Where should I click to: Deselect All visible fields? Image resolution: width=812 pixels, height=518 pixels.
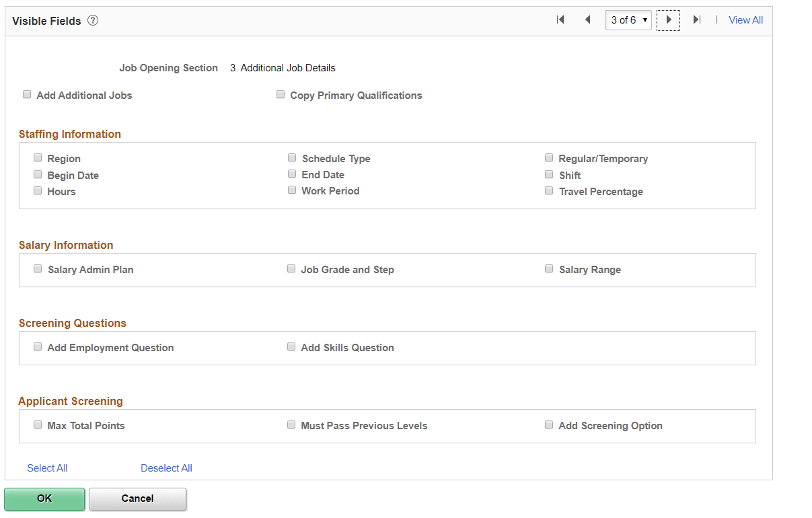[x=165, y=468]
